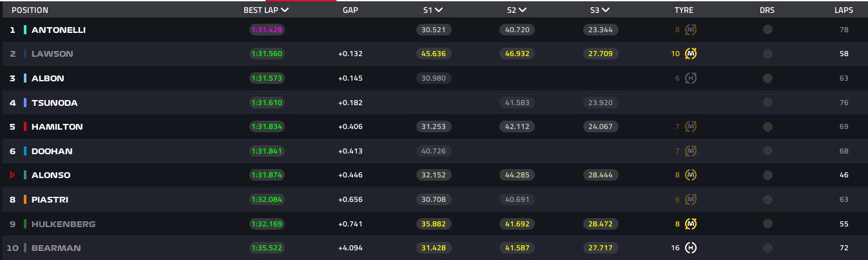Click Piastri's medium tyre icon
The height and width of the screenshot is (260, 868).
coord(691,199)
